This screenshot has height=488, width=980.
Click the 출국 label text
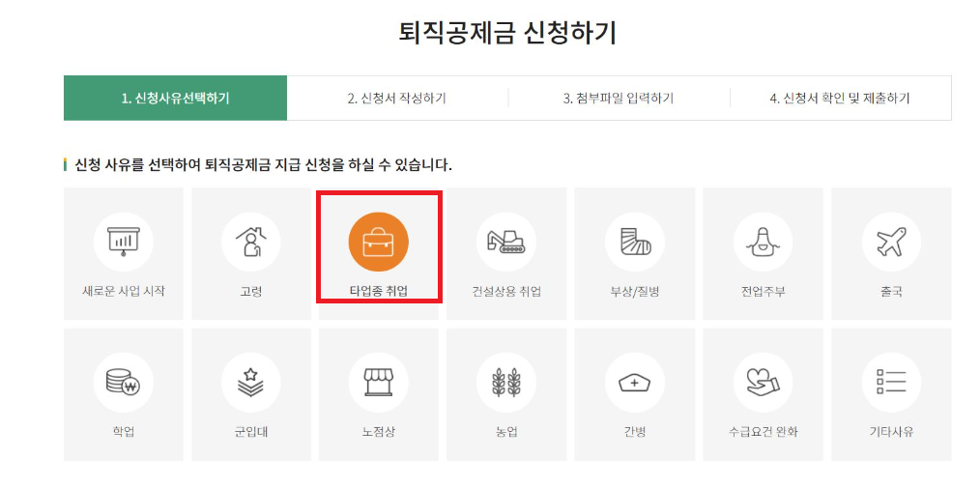[891, 291]
